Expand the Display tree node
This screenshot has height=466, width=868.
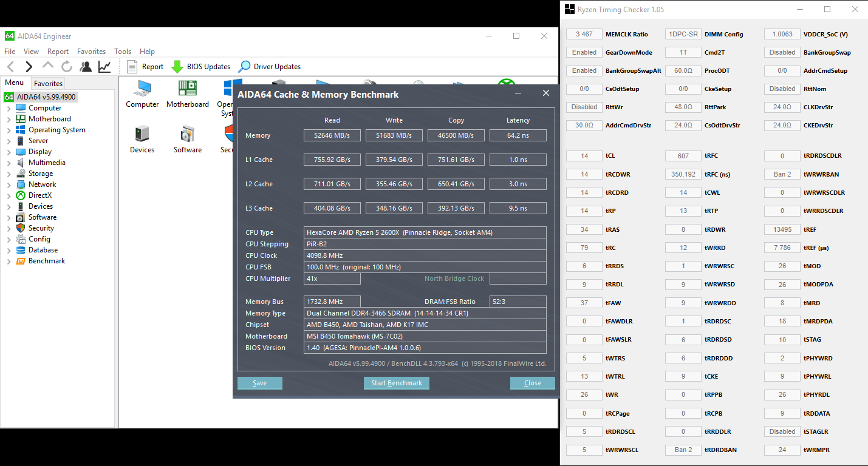pyautogui.click(x=9, y=152)
